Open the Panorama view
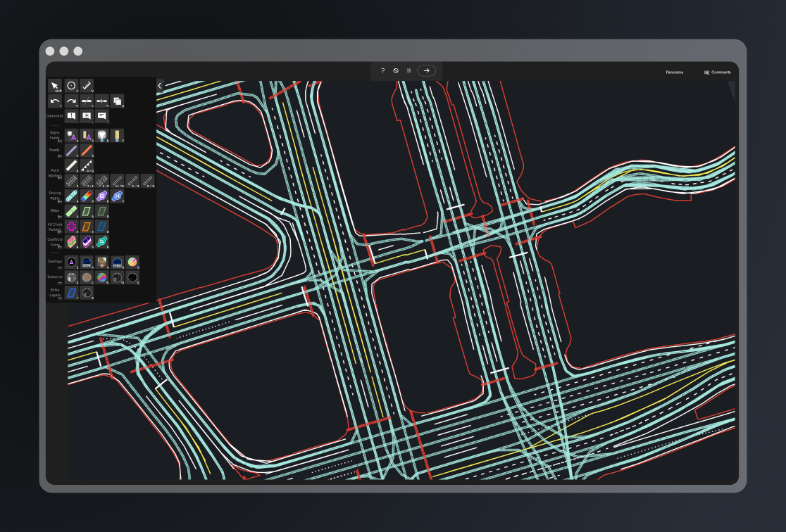 click(674, 72)
